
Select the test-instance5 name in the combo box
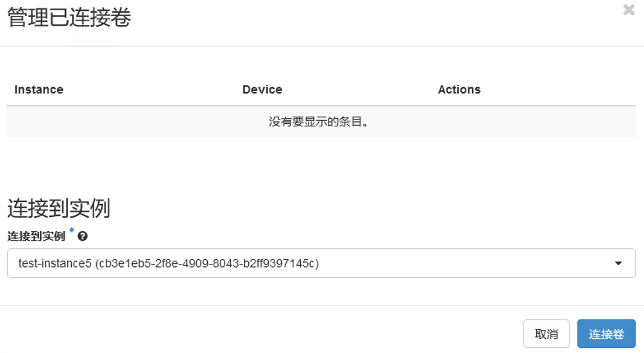55,263
